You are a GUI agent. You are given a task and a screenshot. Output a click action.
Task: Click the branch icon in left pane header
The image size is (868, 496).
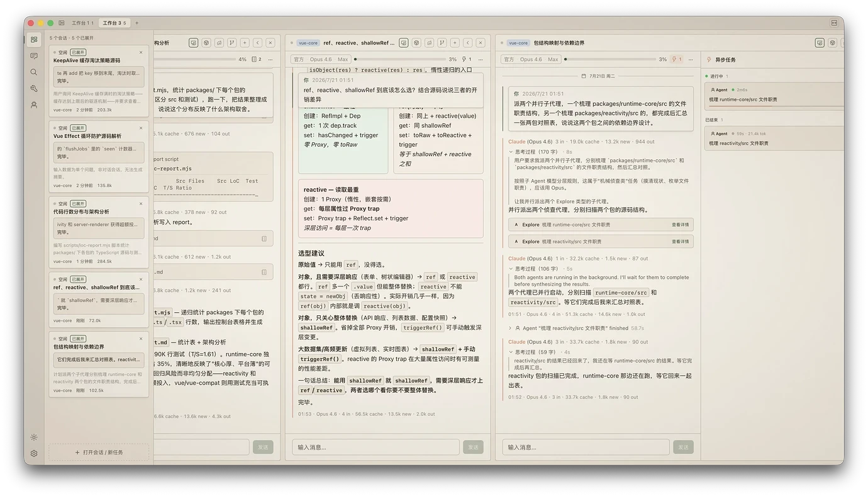point(232,43)
